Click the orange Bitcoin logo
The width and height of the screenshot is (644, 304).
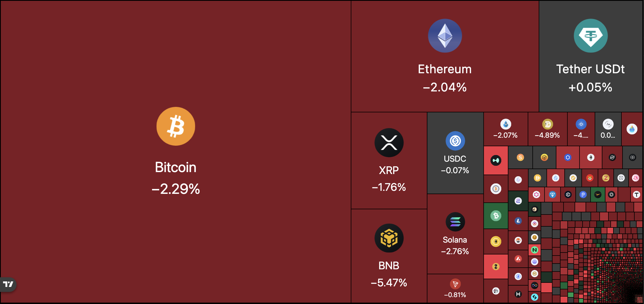click(176, 126)
